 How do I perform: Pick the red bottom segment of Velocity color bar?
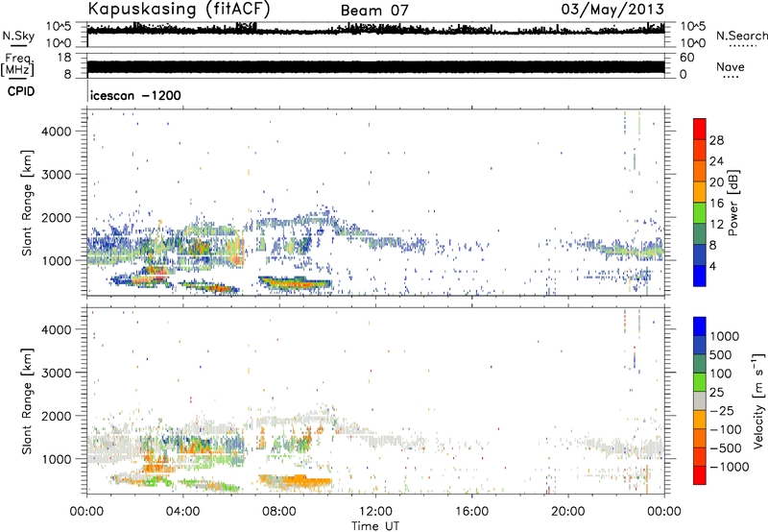point(700,475)
